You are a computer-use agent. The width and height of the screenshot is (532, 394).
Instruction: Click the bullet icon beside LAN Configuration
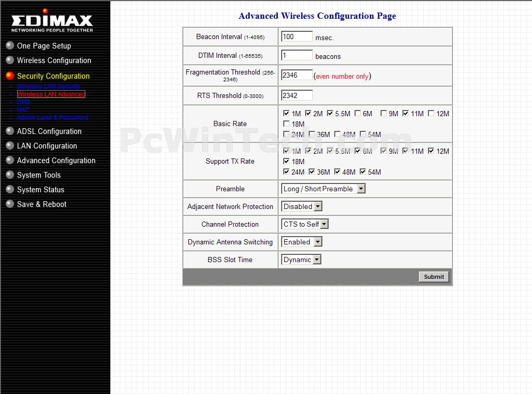(10, 146)
